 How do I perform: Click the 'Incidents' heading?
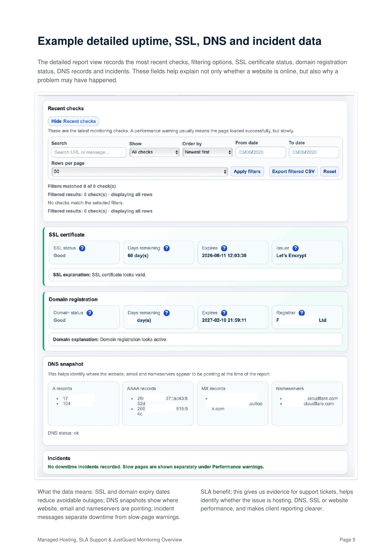(59, 459)
